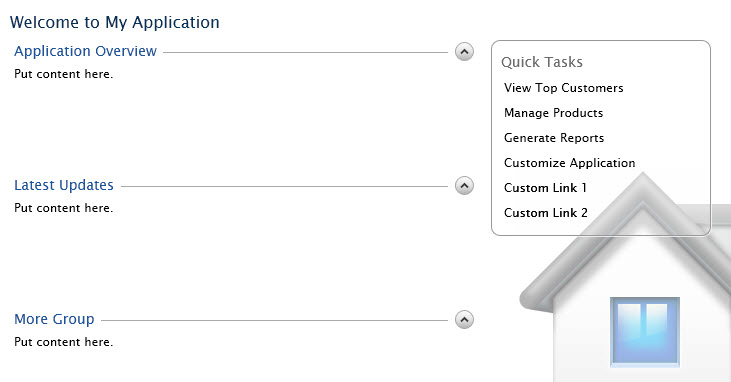Go to Generate Reports

point(554,138)
